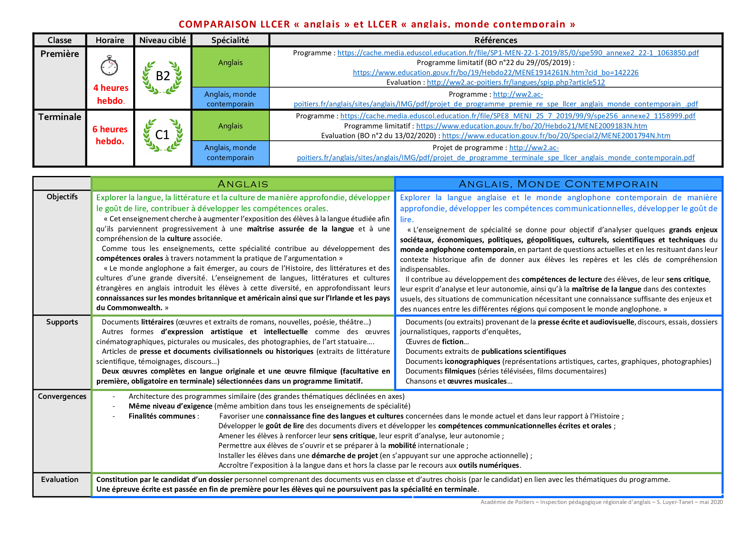Image resolution: width=756 pixels, height=535 pixels.
Task: Click the laurel wreath icon for Terminale
Action: 163,135
